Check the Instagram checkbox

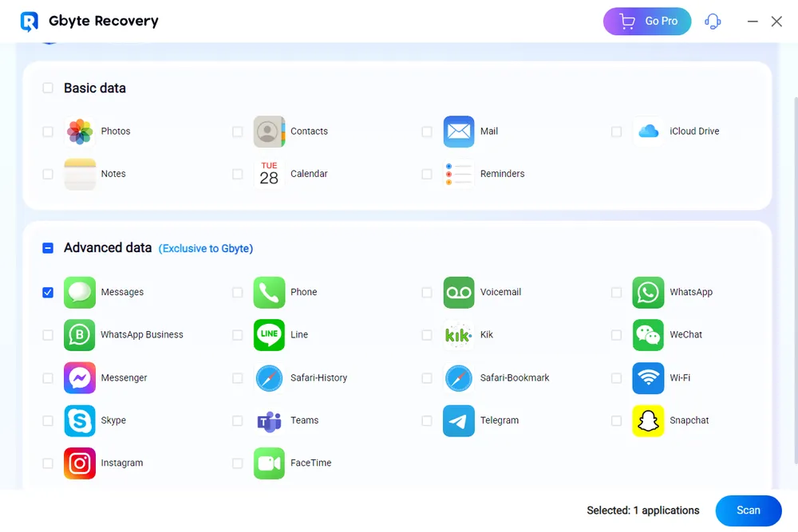coord(48,463)
